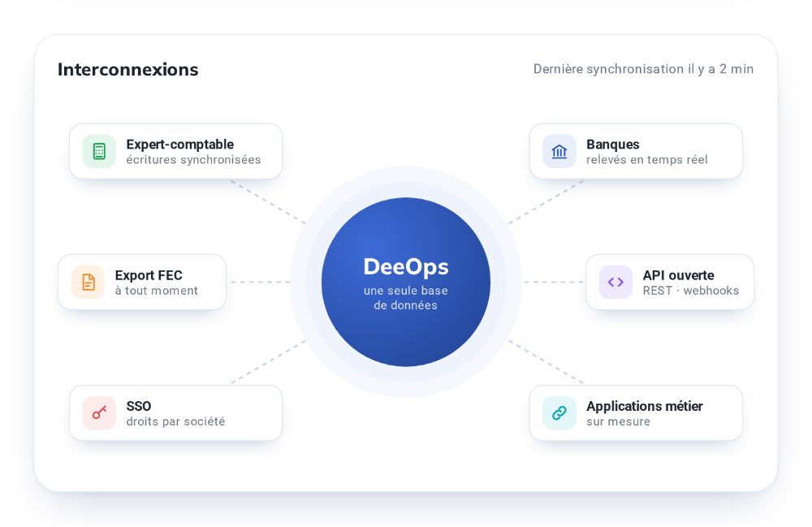Click the teal link chain icon
Screen dimensions: 812x527
(x=559, y=413)
